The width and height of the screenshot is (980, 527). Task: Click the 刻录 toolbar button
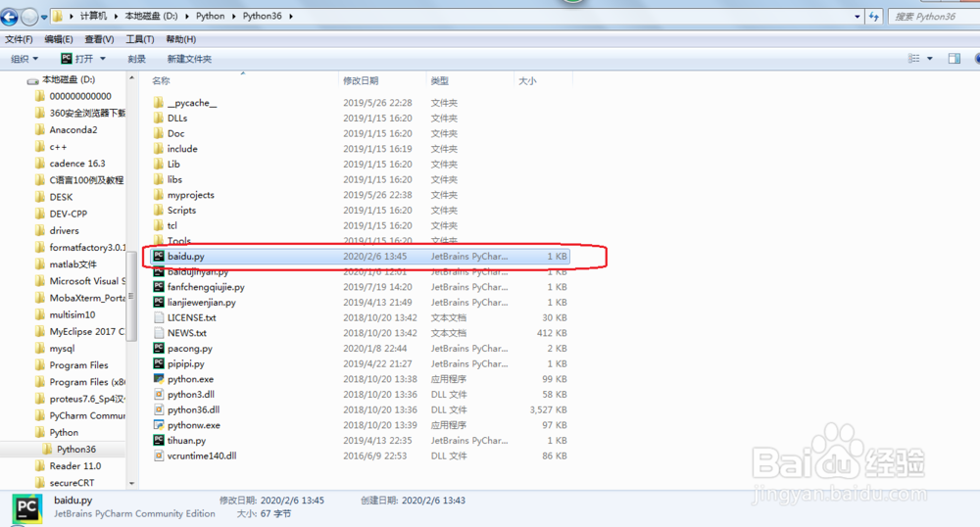pos(136,59)
